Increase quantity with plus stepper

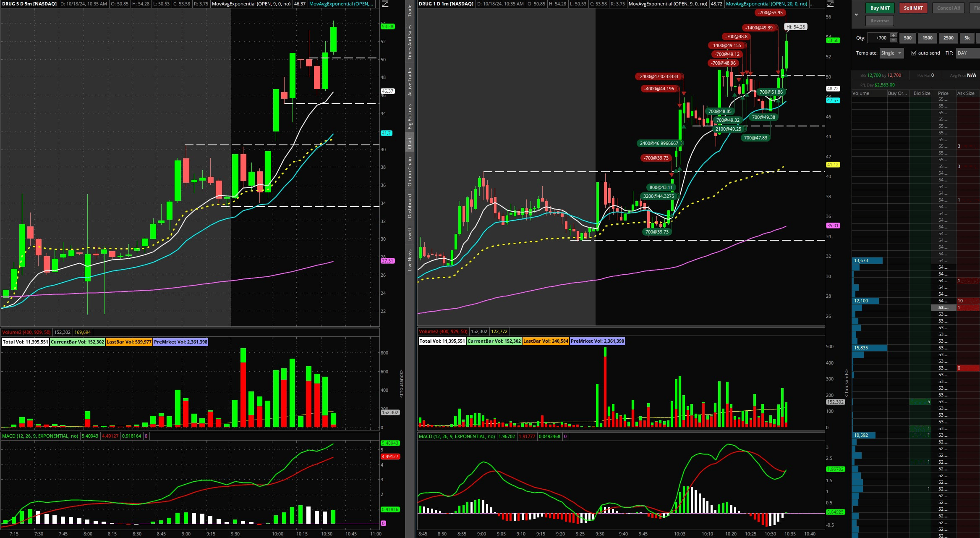[x=894, y=35]
